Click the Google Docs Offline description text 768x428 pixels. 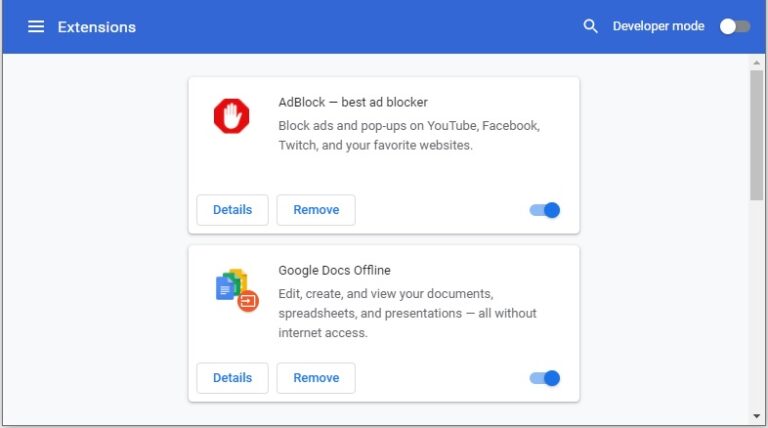406,313
